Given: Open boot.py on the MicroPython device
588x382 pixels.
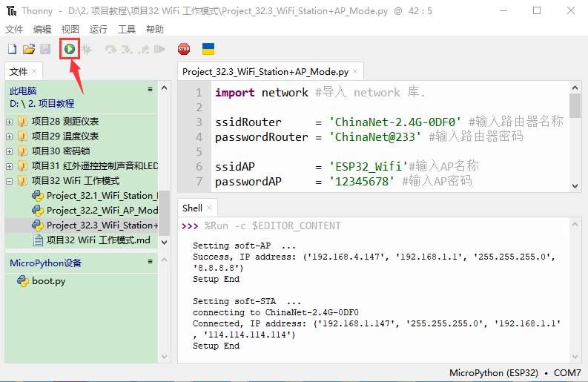Looking at the screenshot, I should click(x=48, y=281).
